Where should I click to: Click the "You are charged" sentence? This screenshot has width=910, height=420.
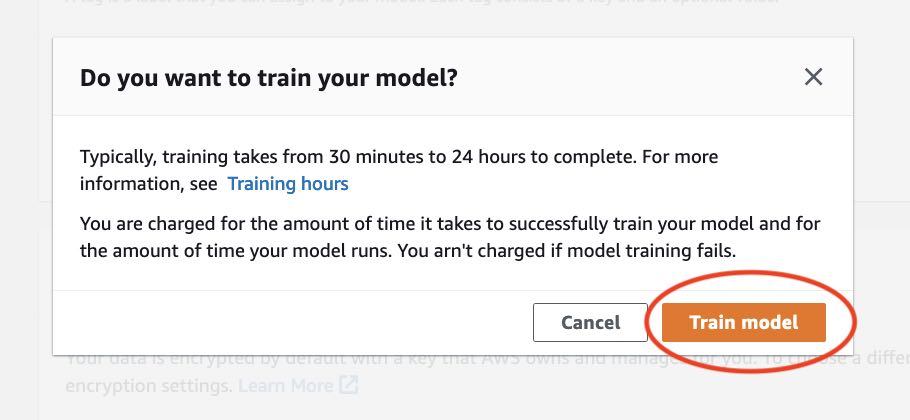click(x=450, y=224)
